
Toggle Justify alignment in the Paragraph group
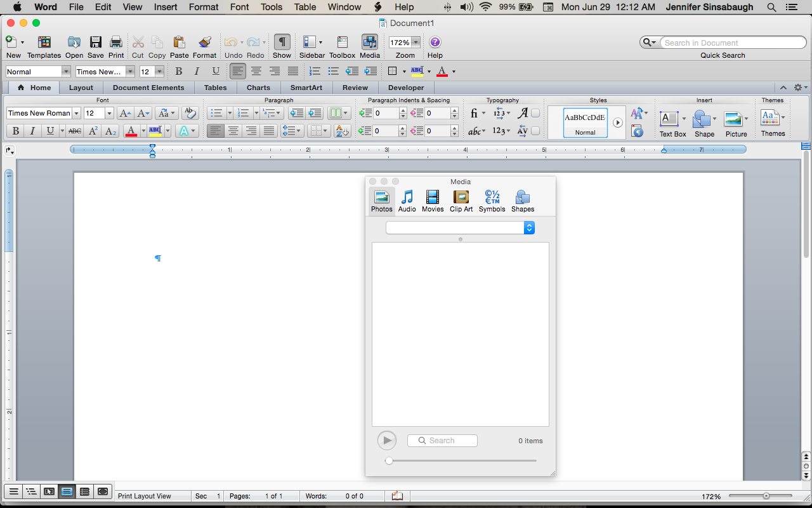[269, 131]
